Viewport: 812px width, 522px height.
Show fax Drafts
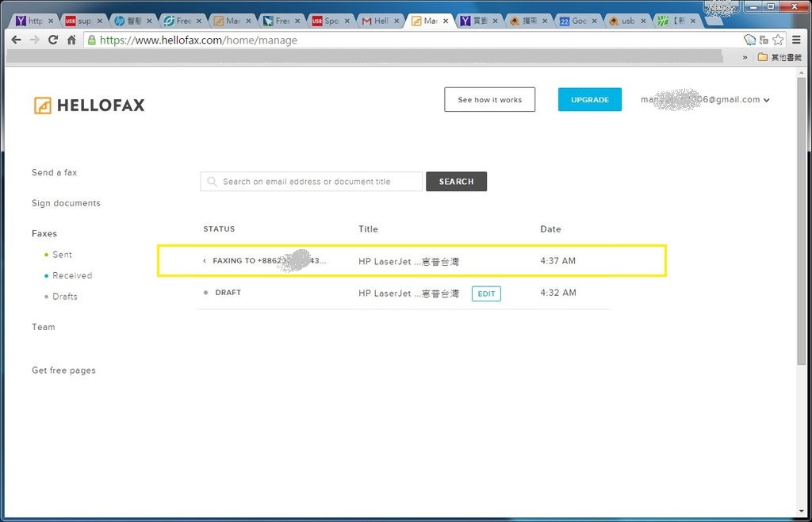(65, 297)
